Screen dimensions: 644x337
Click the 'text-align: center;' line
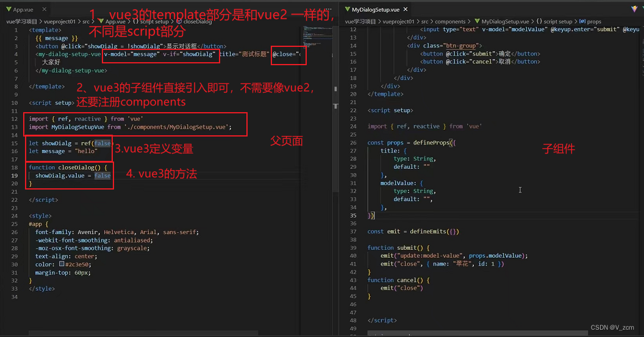(x=66, y=257)
